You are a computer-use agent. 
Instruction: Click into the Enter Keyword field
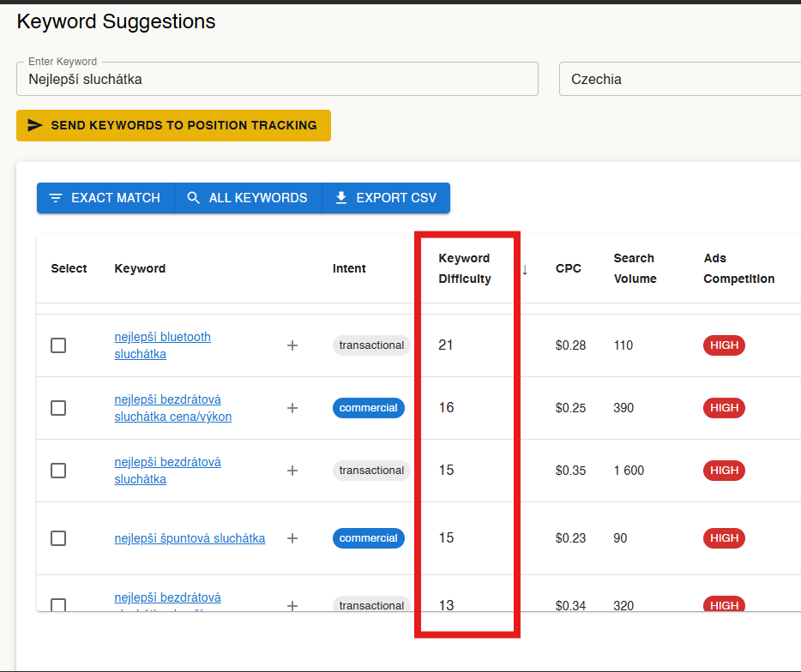[x=276, y=79]
